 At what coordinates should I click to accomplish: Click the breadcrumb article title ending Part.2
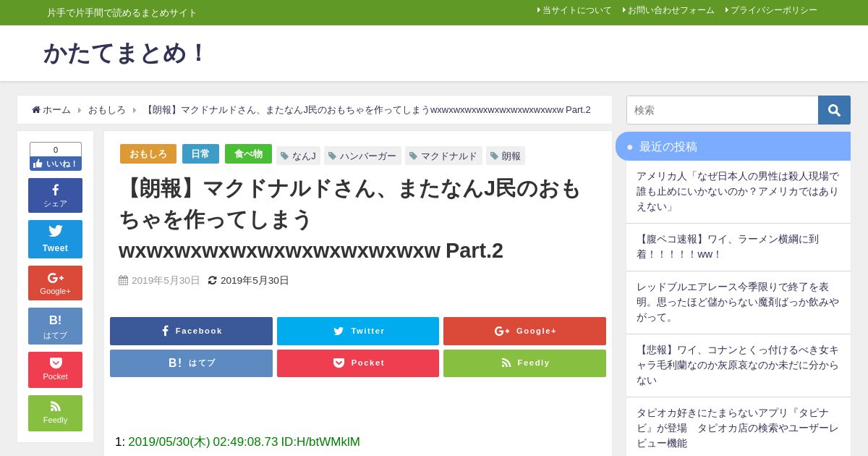click(x=367, y=110)
